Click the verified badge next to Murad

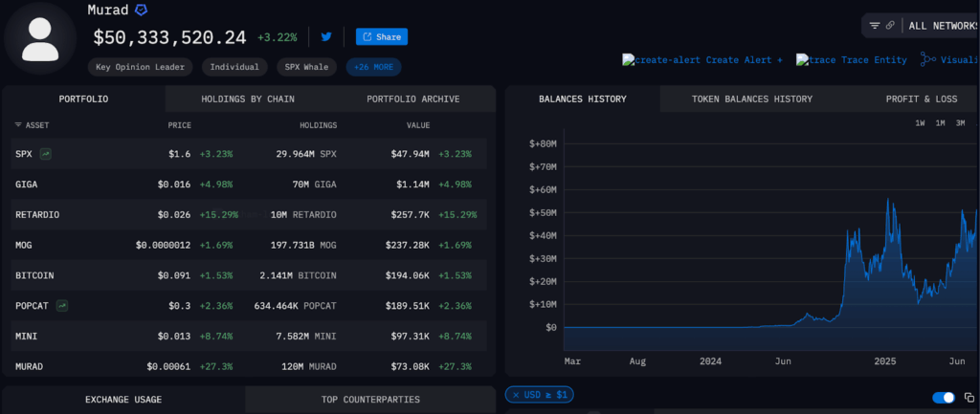click(x=141, y=10)
